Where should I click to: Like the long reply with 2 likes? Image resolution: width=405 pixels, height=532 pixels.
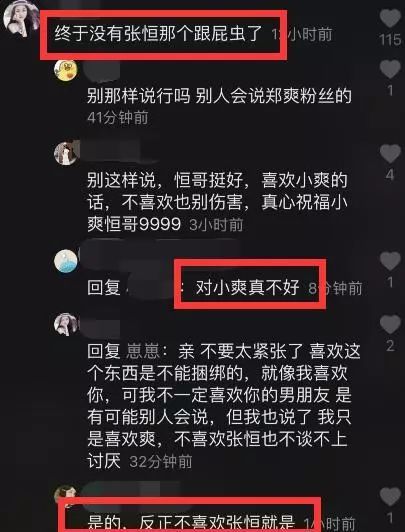(x=390, y=324)
